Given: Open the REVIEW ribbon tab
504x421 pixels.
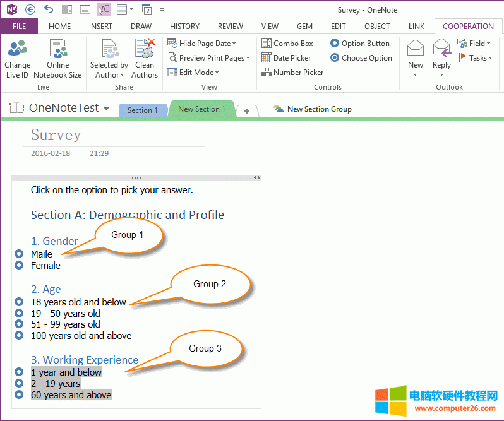Looking at the screenshot, I should [x=231, y=27].
